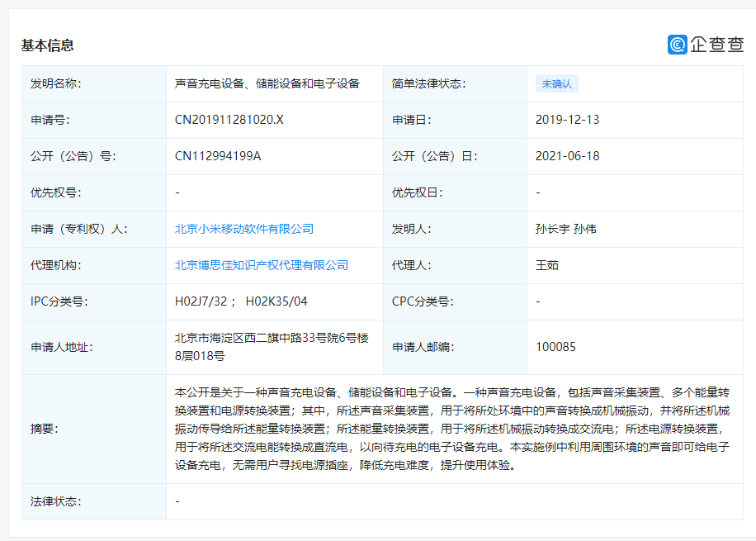
Task: Click the publication date 2021-06-18
Action: 567,156
